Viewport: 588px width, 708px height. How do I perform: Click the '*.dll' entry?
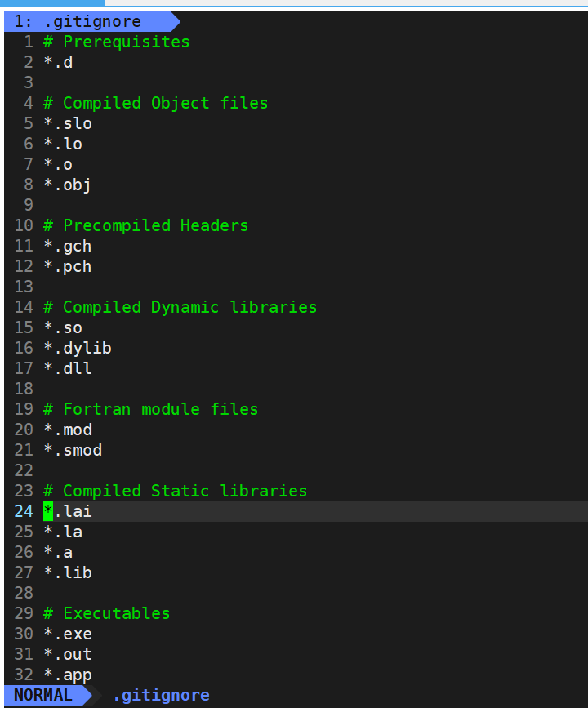point(67,368)
